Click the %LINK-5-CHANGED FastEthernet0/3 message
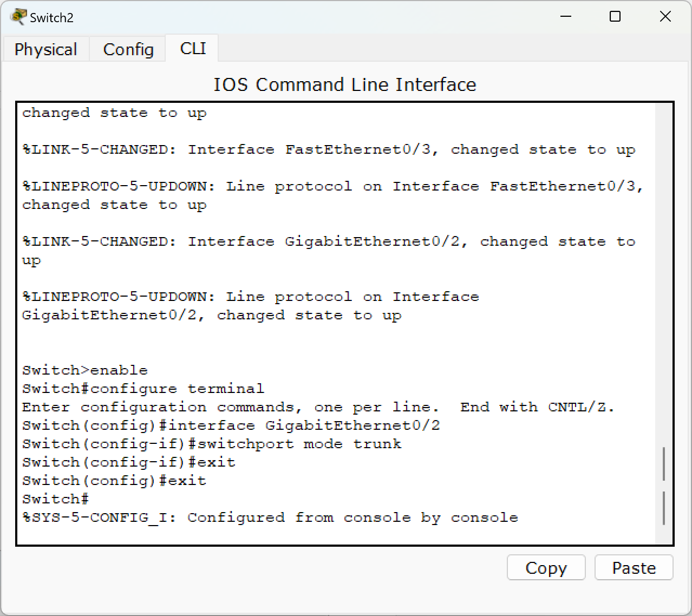The image size is (692, 616). [329, 149]
